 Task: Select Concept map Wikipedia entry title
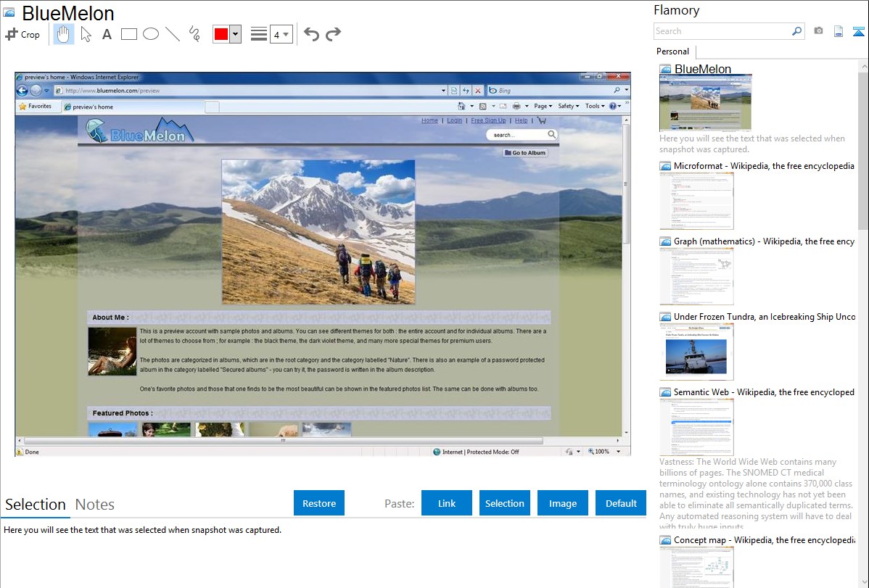point(764,539)
